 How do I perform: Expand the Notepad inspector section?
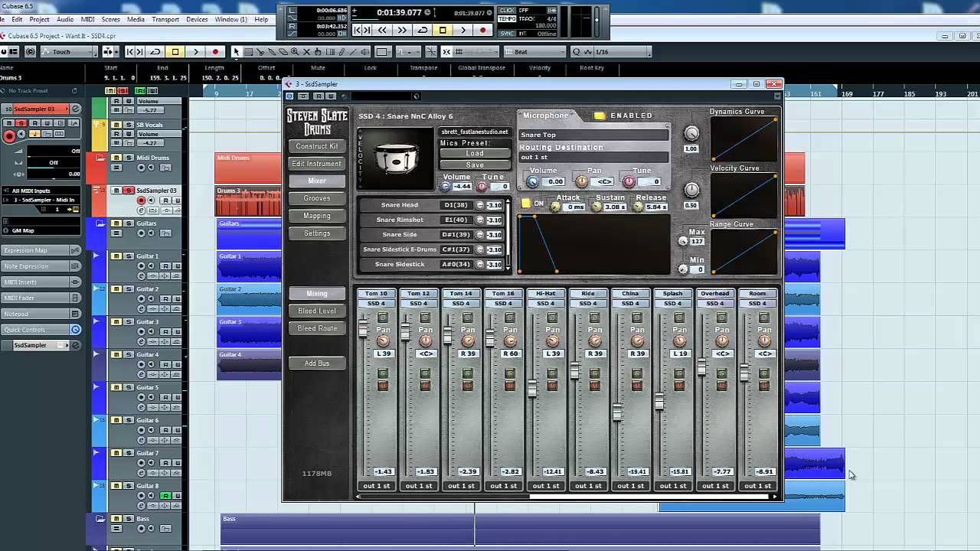[x=41, y=314]
